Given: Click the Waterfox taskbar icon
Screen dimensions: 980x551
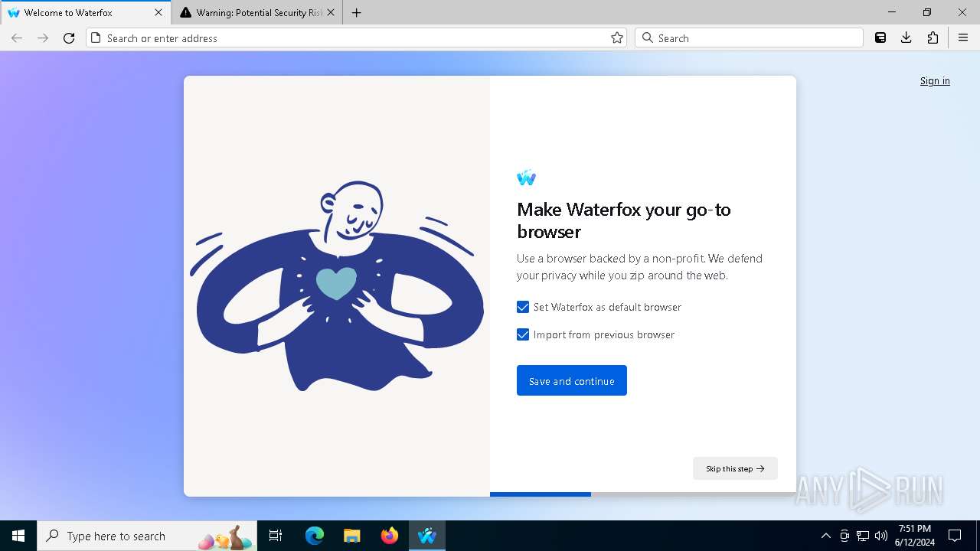Looking at the screenshot, I should 427,536.
